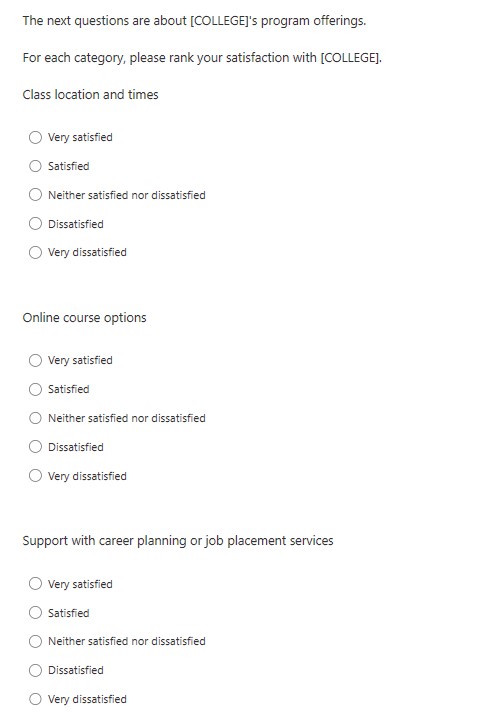Click the Support with career planning heading
The image size is (502, 719).
point(178,541)
